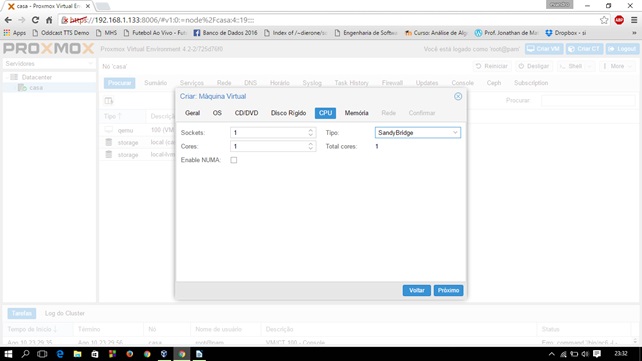Viewport: 642px width, 361px height.
Task: Show hidden tray icons arrow
Action: point(552,354)
